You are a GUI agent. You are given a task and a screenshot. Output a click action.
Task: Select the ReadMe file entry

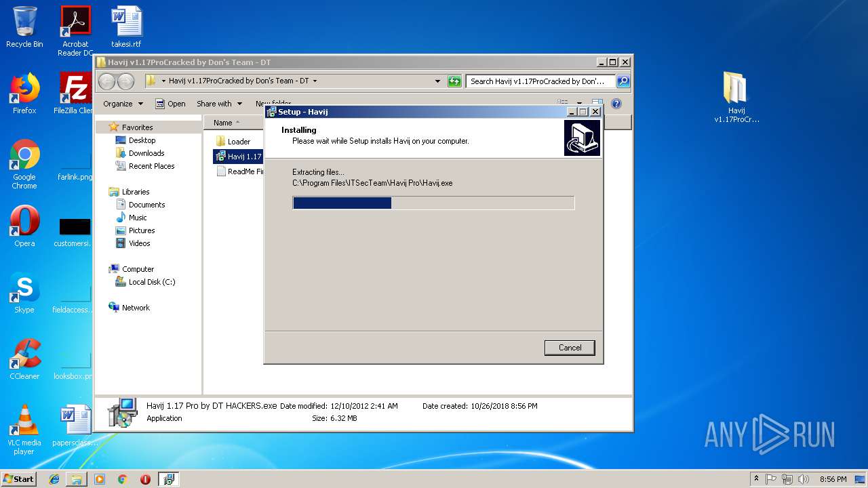[240, 171]
